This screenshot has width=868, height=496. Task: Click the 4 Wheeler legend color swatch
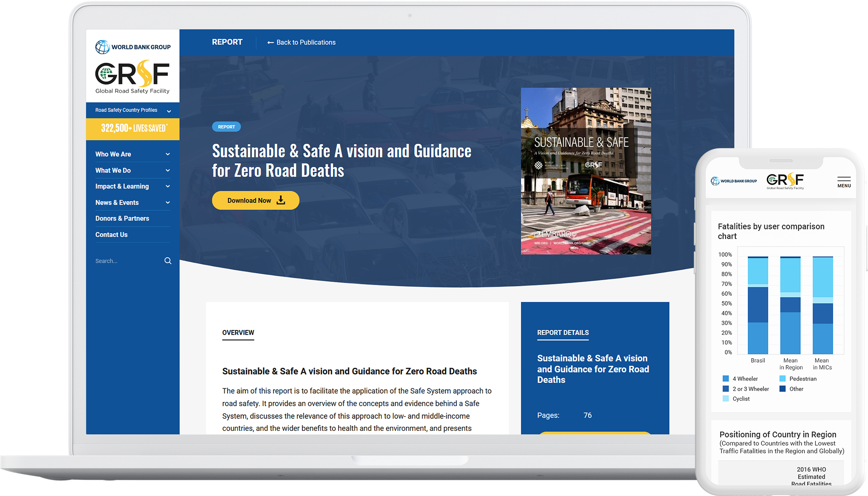726,379
